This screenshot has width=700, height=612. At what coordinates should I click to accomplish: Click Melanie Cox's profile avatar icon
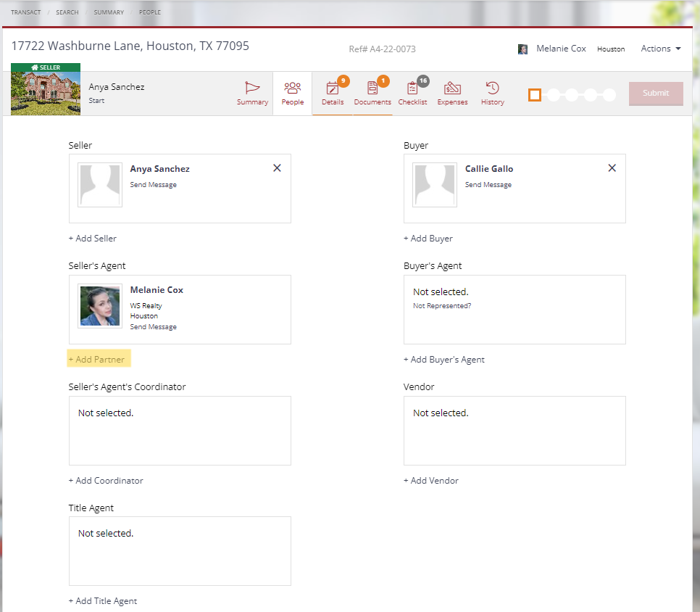click(522, 49)
